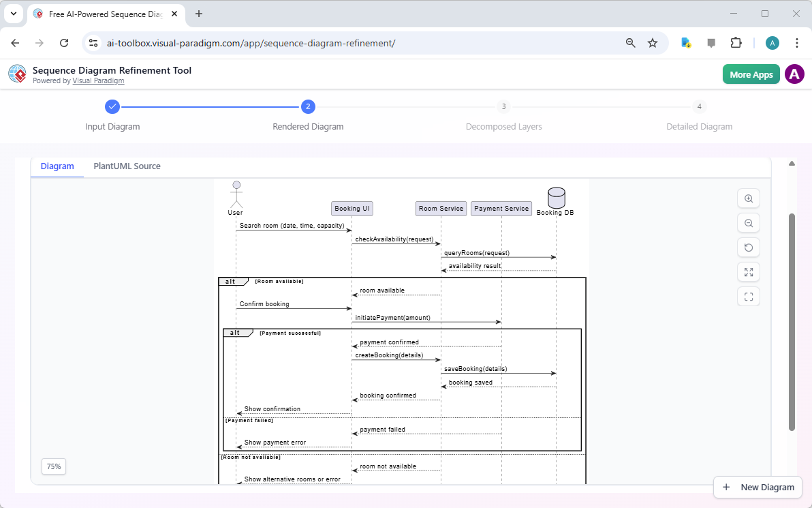
Task: Zoom out of the diagram
Action: [x=748, y=222]
